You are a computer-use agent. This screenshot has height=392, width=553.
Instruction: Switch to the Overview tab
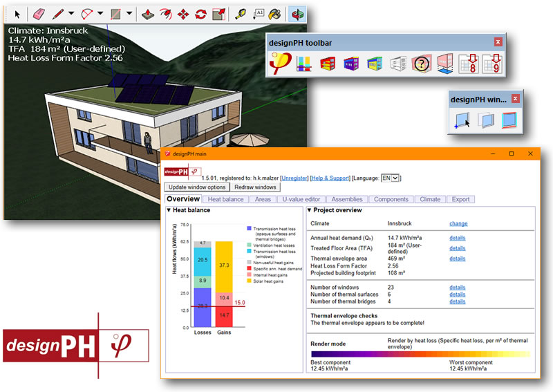183,198
